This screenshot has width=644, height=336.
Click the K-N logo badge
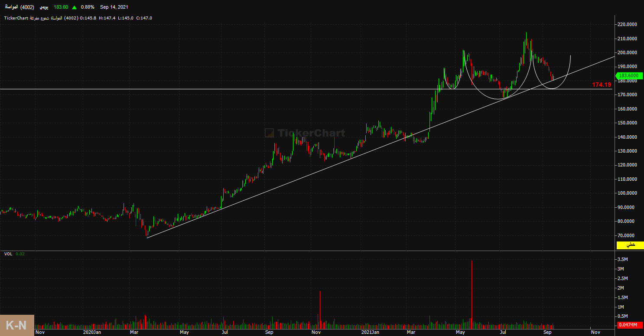coord(17,325)
